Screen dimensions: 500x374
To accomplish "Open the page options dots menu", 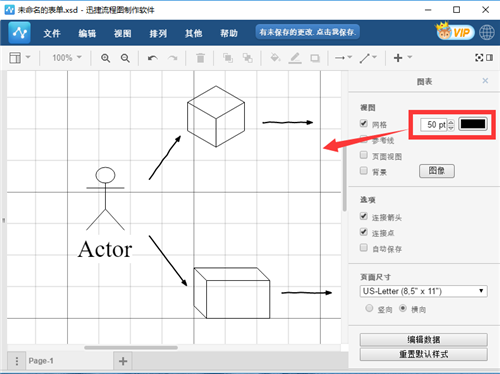I will [x=17, y=361].
